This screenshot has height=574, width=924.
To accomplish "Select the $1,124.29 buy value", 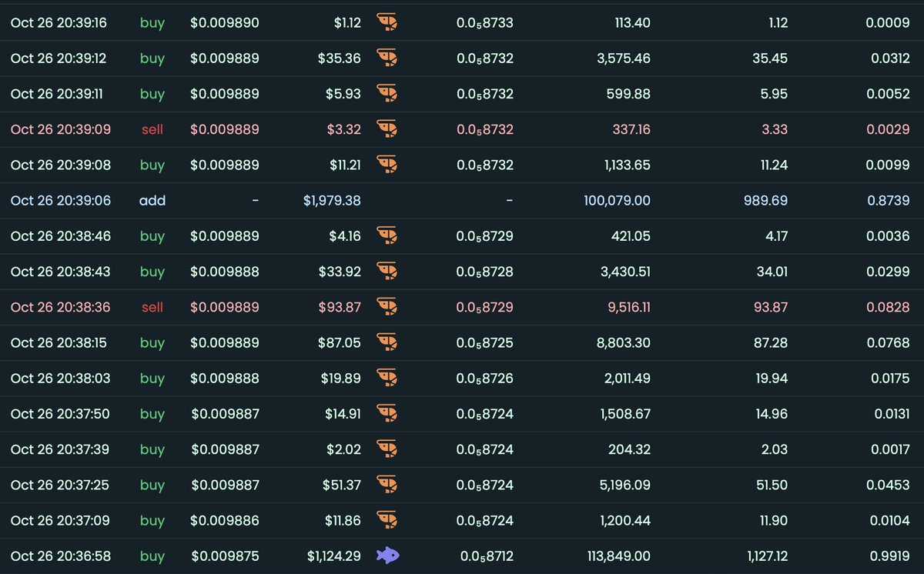I will tap(333, 556).
